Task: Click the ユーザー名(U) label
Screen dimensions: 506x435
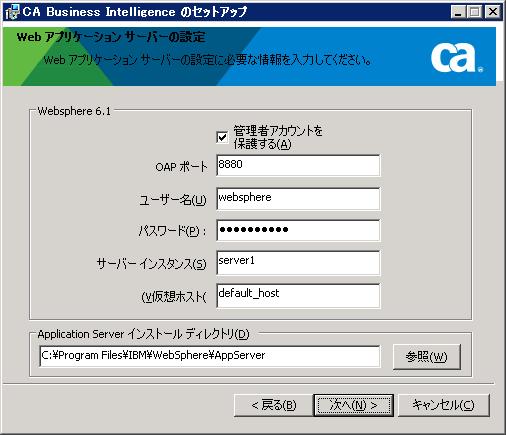Action: (x=173, y=200)
